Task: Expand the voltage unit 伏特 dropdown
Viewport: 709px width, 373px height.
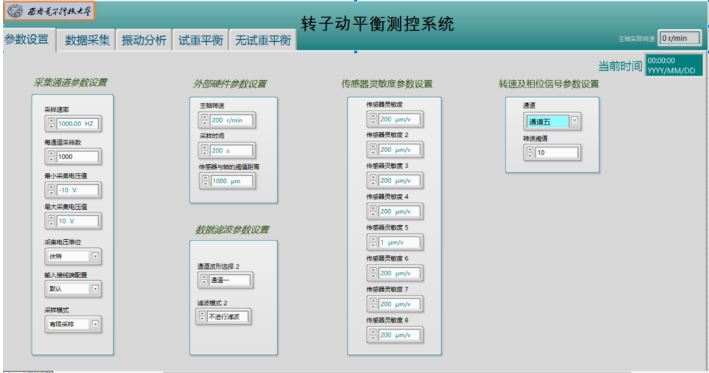Action: [x=95, y=256]
